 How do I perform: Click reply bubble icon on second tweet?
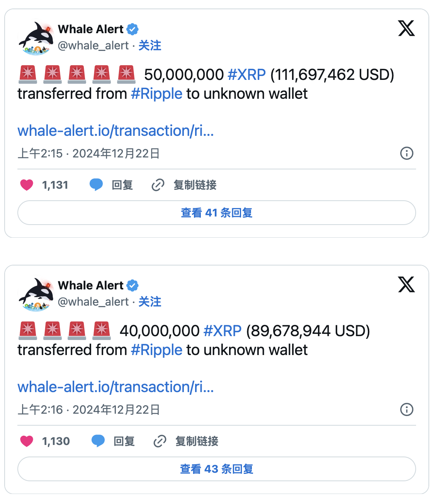pos(98,441)
